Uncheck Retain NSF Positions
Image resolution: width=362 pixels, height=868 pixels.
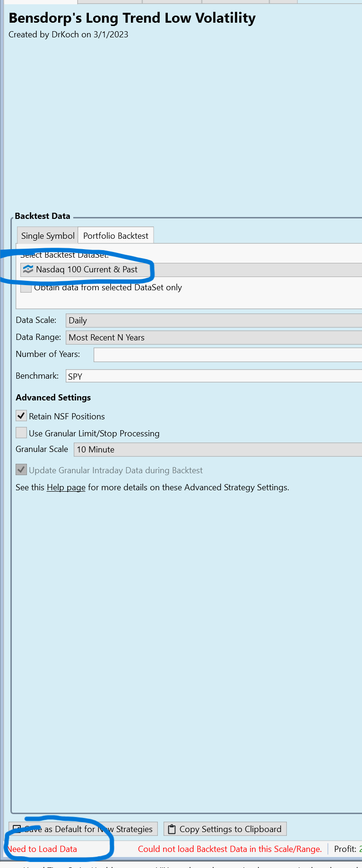[21, 416]
